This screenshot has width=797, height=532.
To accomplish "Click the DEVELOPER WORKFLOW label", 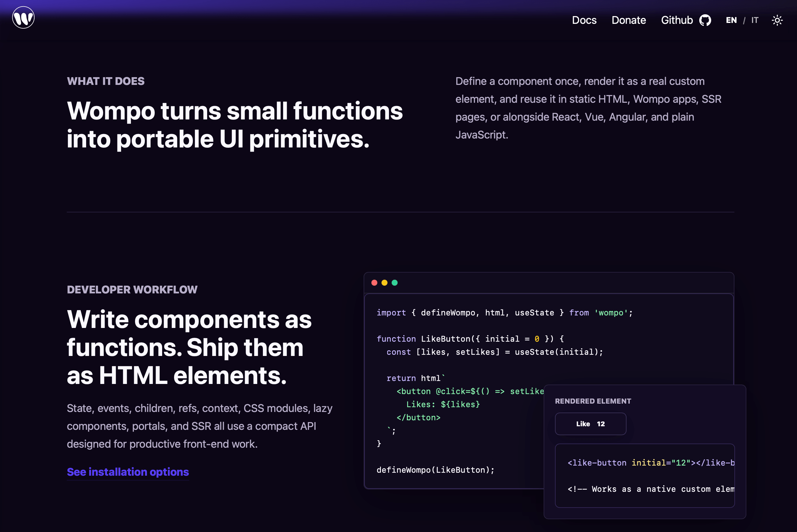I will tap(132, 290).
